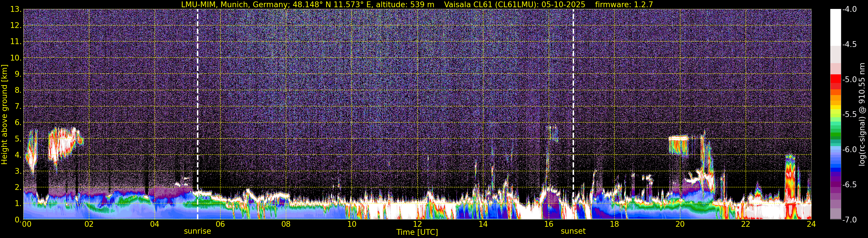
Task: Click the "3." tick on the height axis
Action: (18, 171)
